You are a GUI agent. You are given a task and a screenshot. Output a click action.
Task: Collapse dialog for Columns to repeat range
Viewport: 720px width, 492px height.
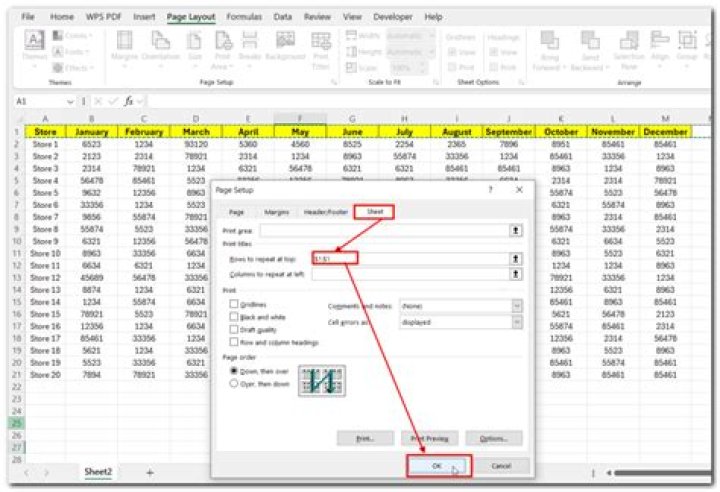coord(516,274)
